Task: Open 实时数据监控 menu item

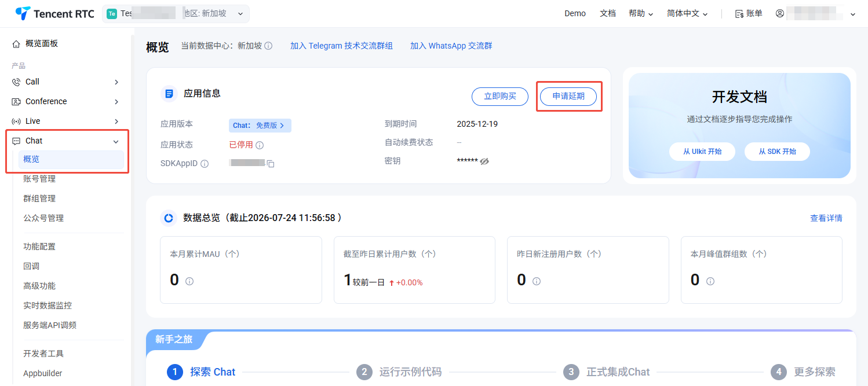Action: (48, 306)
